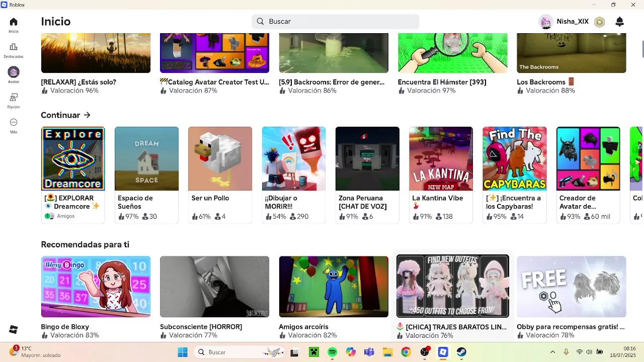This screenshot has width=644, height=362.
Task: Open the notifications bell
Action: click(620, 22)
